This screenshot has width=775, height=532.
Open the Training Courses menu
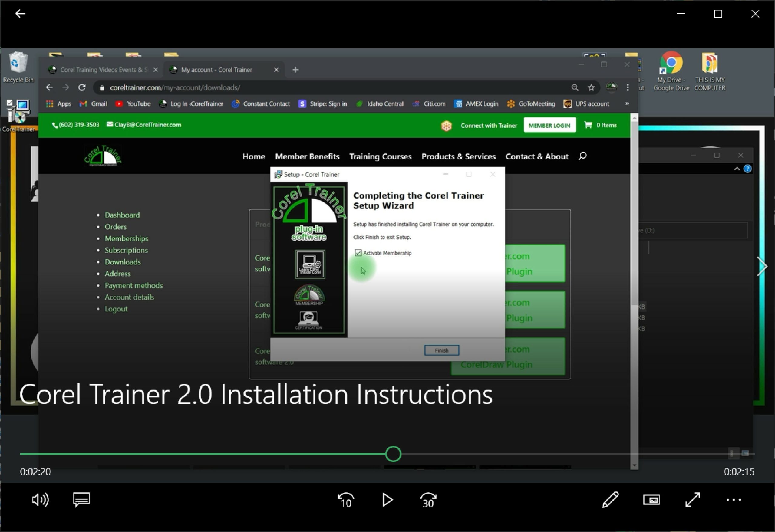pos(380,156)
